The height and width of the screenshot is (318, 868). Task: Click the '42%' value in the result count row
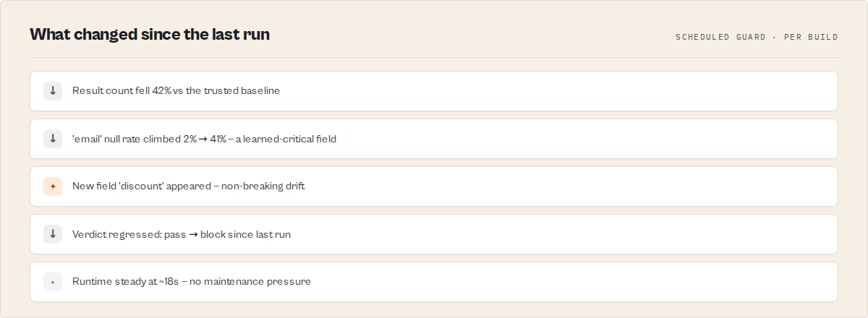(x=162, y=91)
